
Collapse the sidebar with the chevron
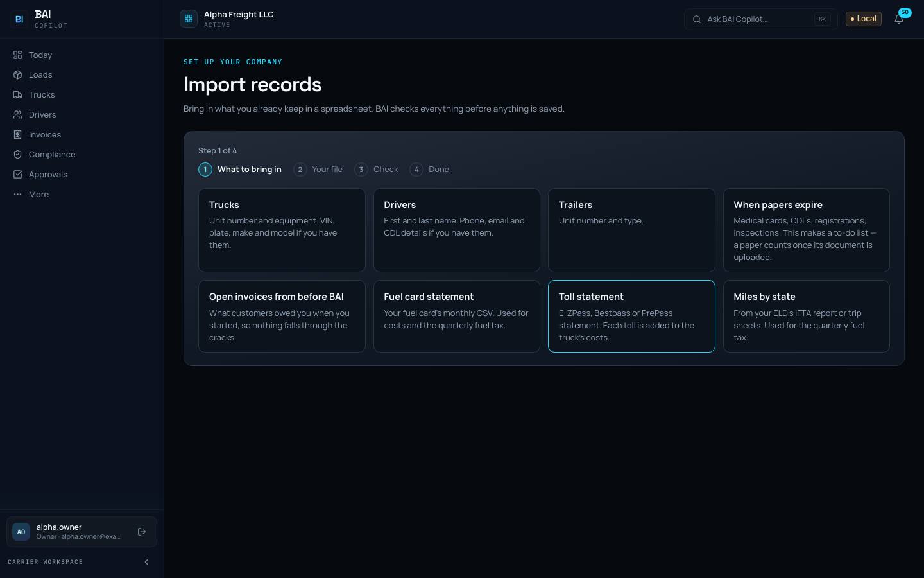[146, 562]
